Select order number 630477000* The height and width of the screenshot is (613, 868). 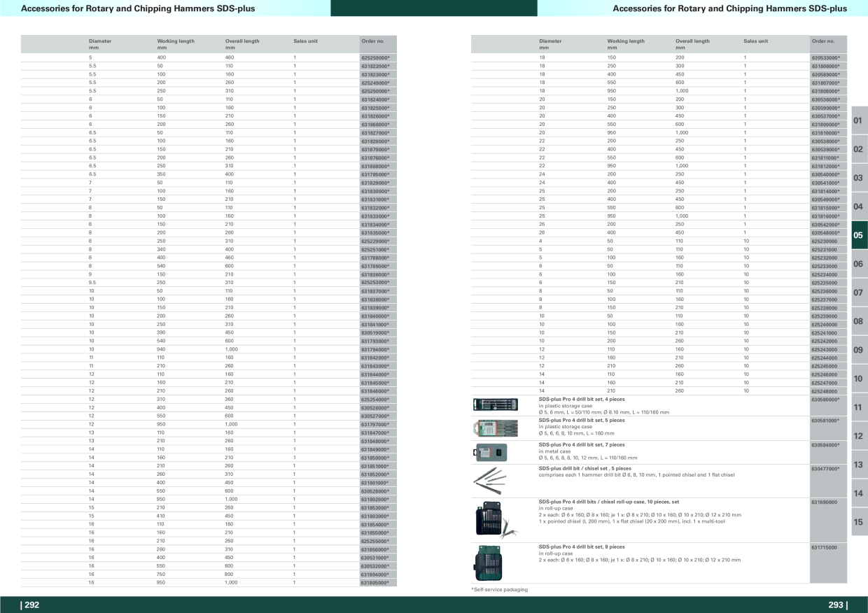pos(825,469)
